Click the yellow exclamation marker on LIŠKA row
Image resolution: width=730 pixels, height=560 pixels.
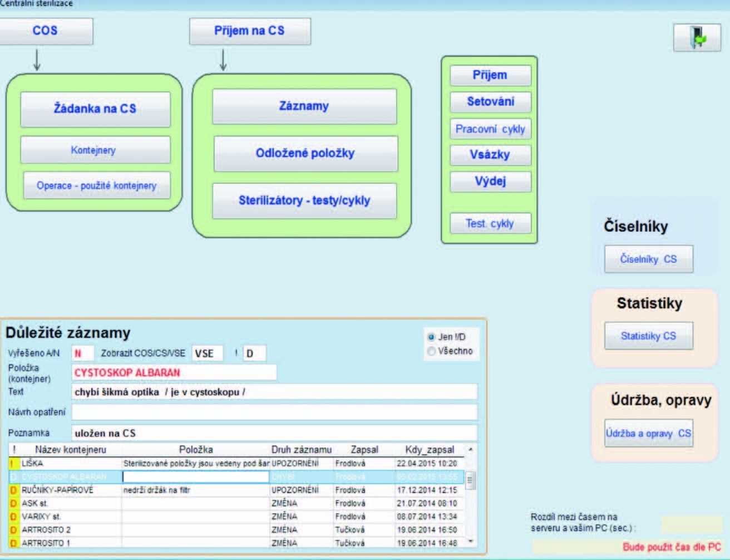pyautogui.click(x=13, y=463)
